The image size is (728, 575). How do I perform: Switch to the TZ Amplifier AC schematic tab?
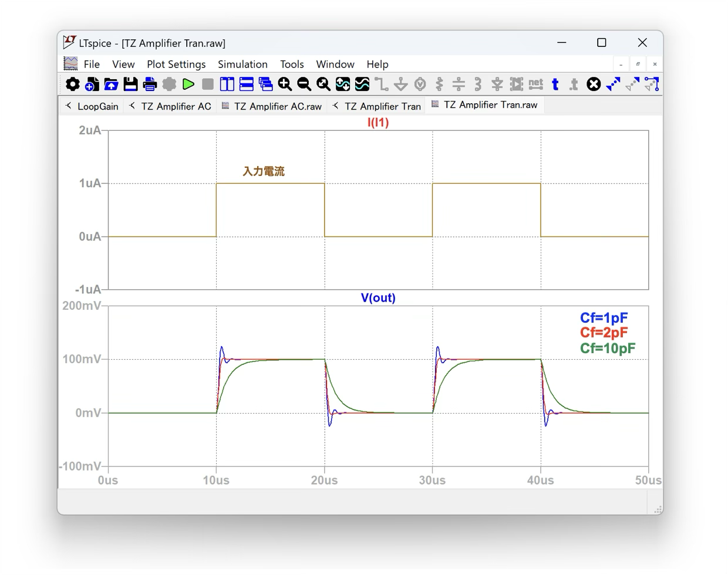(170, 106)
